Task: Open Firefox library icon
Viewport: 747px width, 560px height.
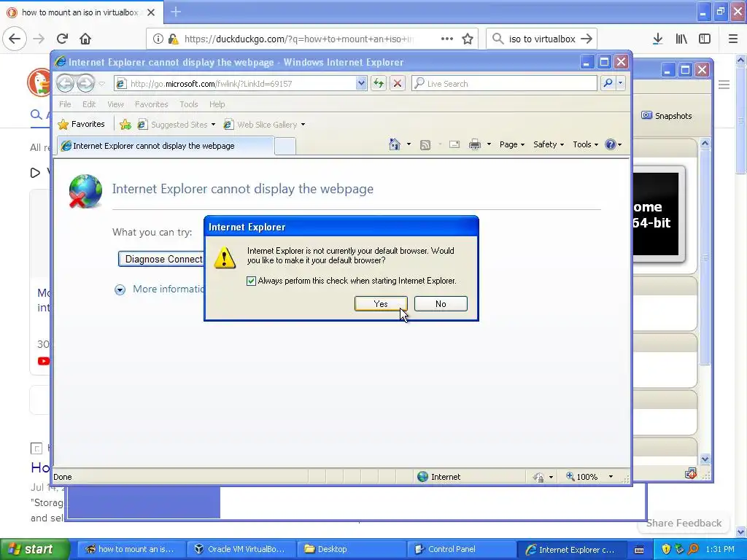Action: point(681,39)
